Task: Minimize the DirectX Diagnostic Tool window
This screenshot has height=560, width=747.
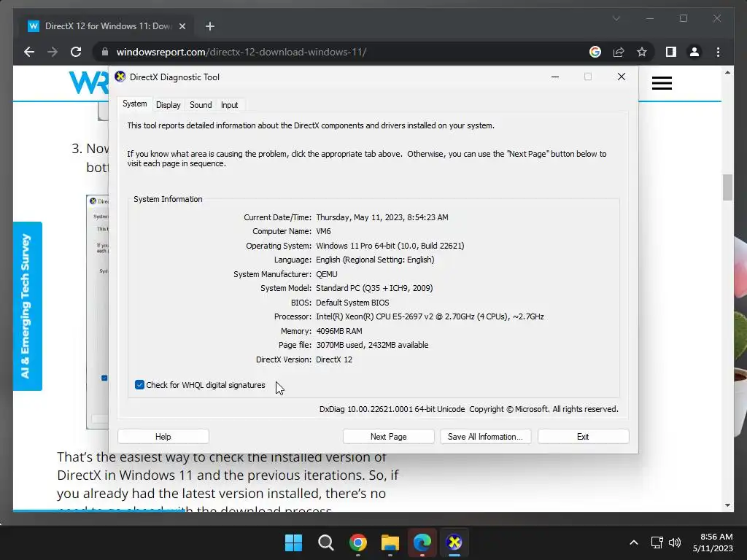Action: point(555,77)
